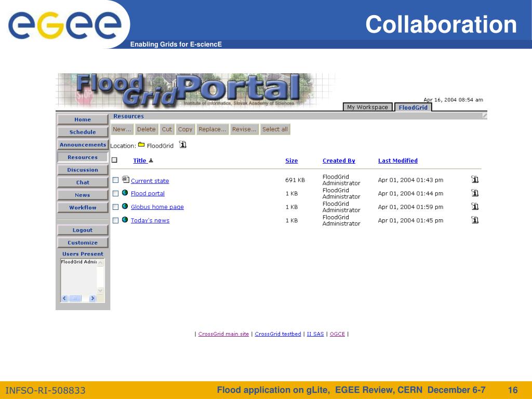
Task: Click the Delete toolbar button
Action: 146,129
